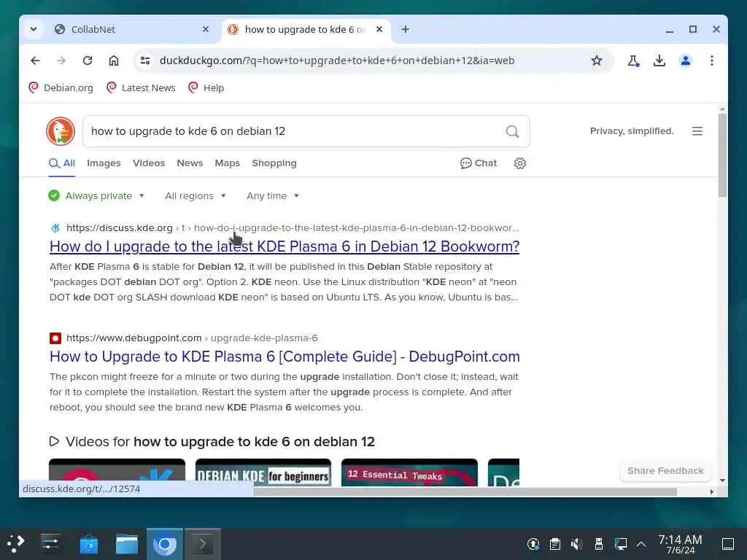Open a new browser tab

[x=406, y=29]
